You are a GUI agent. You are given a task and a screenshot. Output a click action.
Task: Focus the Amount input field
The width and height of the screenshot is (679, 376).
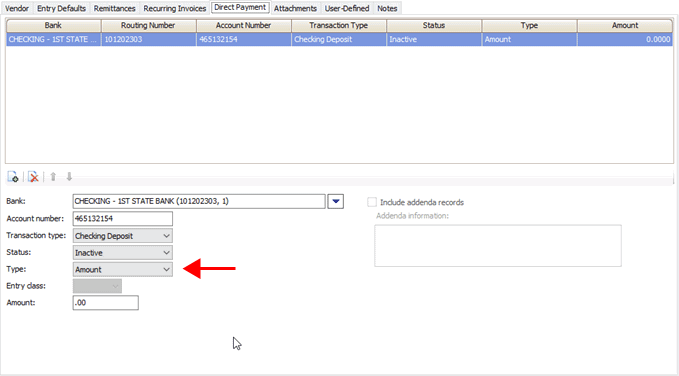106,303
